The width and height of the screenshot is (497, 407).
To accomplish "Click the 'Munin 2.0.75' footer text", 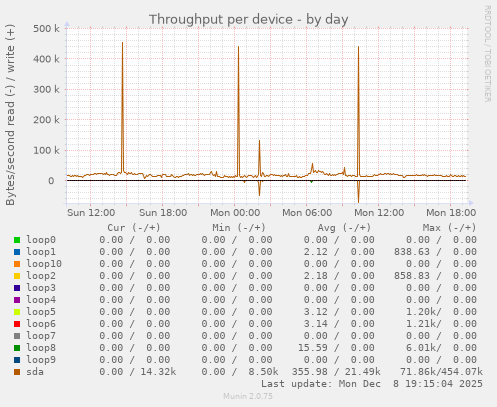I will 248,396.
